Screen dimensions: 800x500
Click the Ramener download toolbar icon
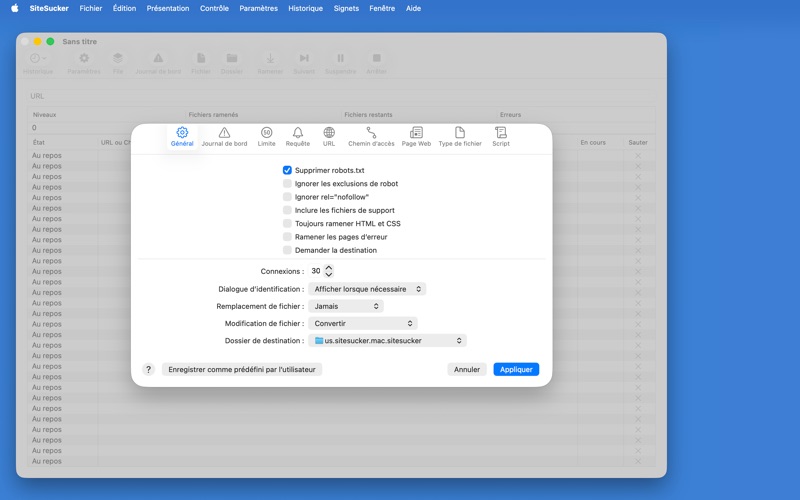(x=270, y=58)
